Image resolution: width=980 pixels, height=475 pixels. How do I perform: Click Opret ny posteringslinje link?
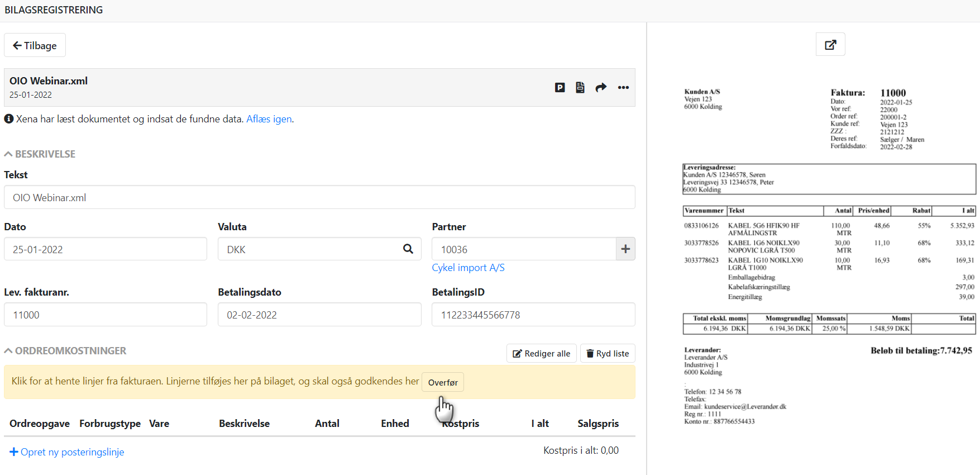67,452
